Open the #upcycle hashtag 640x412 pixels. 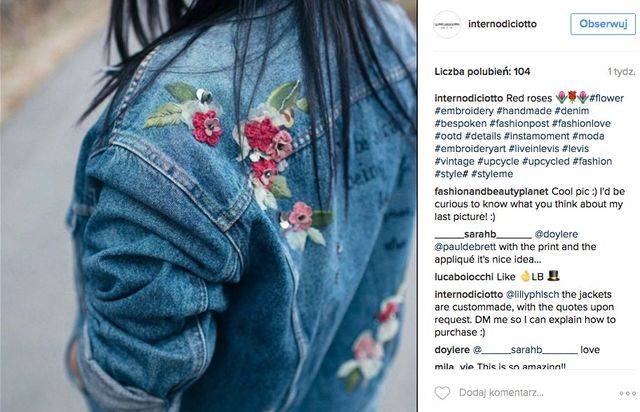click(498, 161)
